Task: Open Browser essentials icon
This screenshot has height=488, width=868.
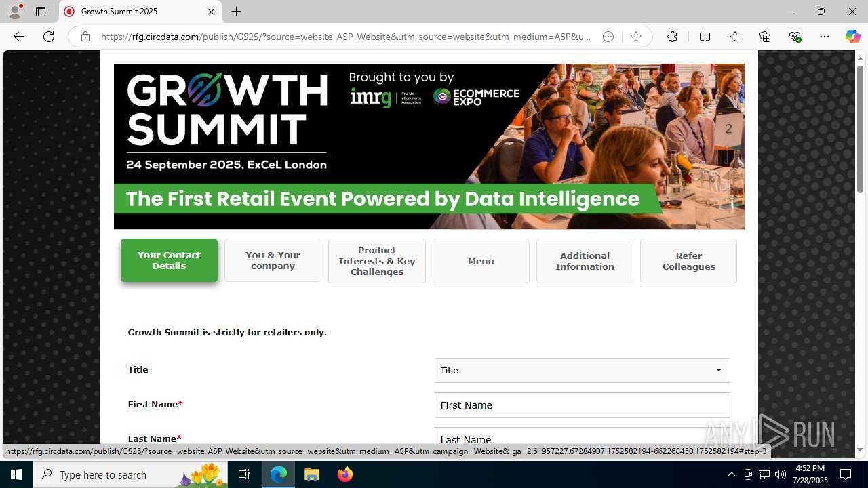Action: [x=795, y=37]
